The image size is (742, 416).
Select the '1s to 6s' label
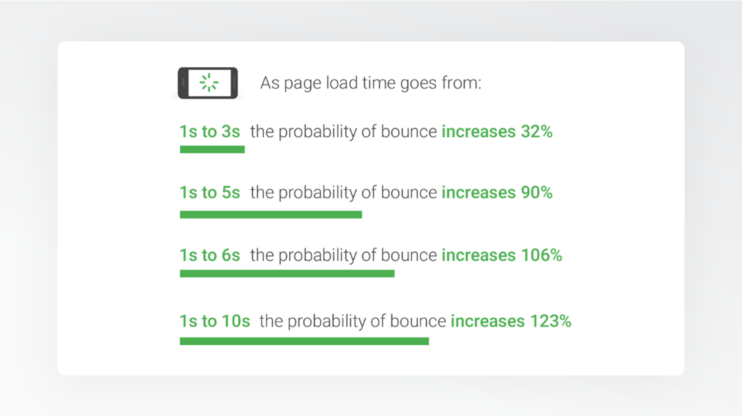(210, 255)
